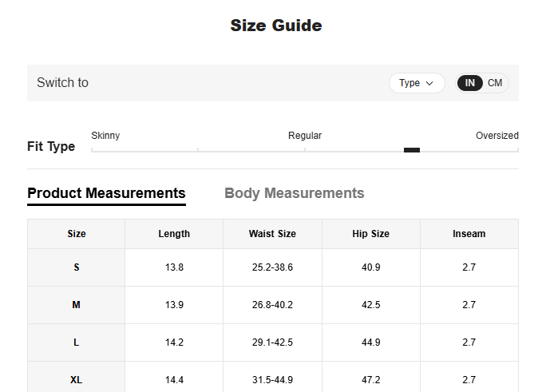Click the Inseam column header
The image size is (534, 392).
point(469,234)
